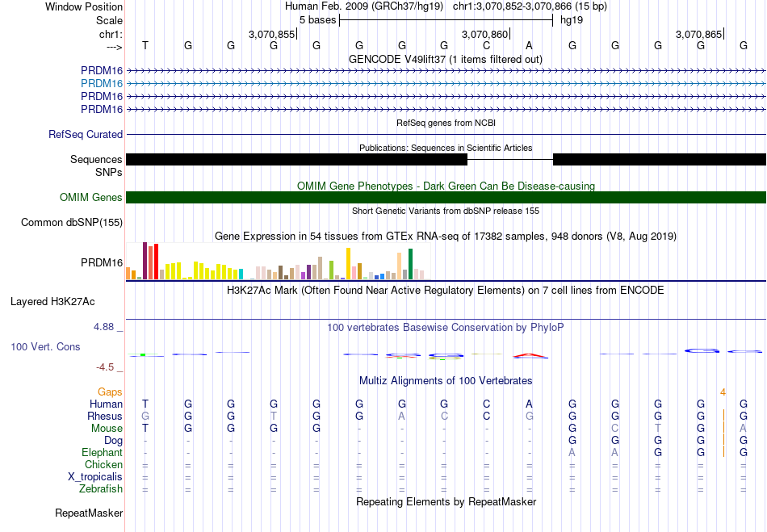The height and width of the screenshot is (532, 767).
Task: Click the 'OMIM Genes' track label
Action: (91, 197)
